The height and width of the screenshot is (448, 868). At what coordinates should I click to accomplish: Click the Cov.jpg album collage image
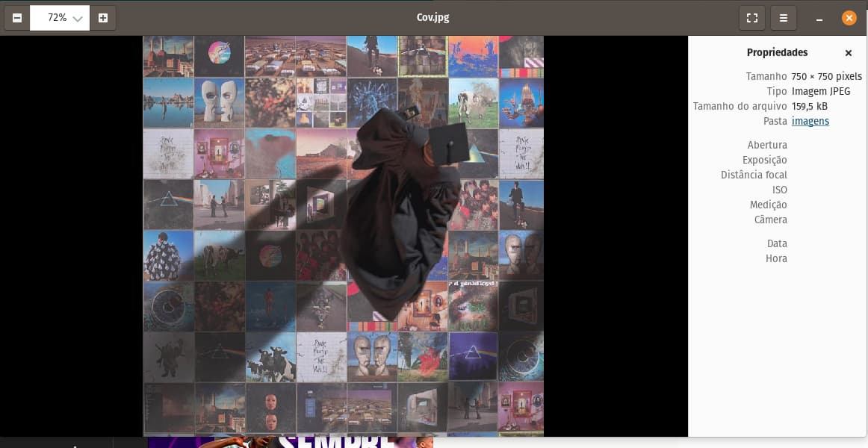343,236
